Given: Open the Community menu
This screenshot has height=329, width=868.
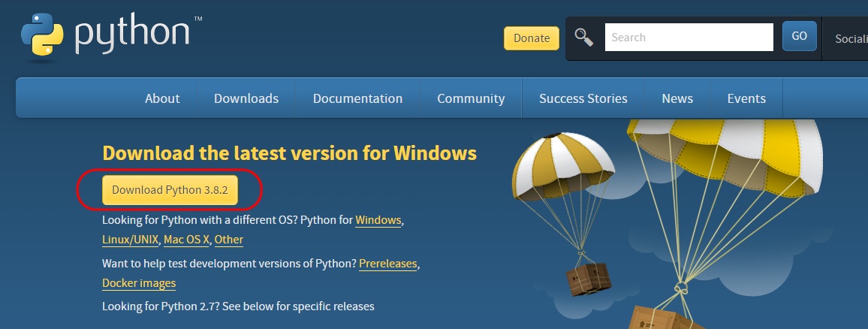Looking at the screenshot, I should pyautogui.click(x=471, y=98).
